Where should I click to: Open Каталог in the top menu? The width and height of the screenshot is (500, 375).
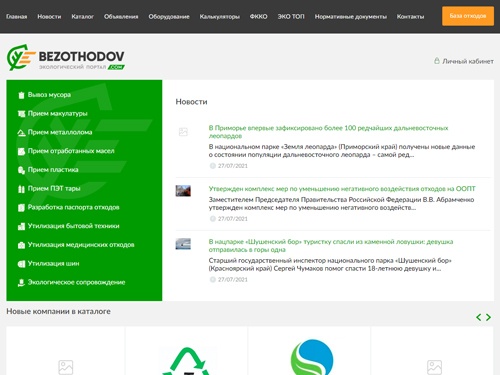(x=83, y=16)
